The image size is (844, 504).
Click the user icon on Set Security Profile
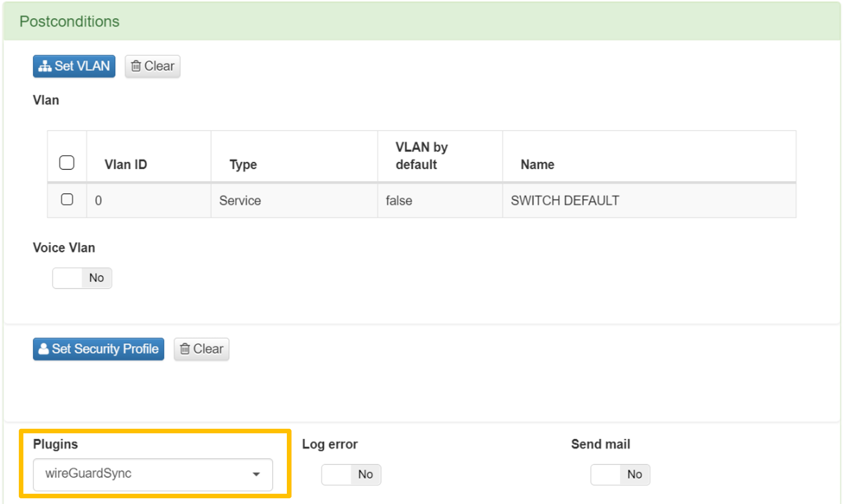point(43,349)
